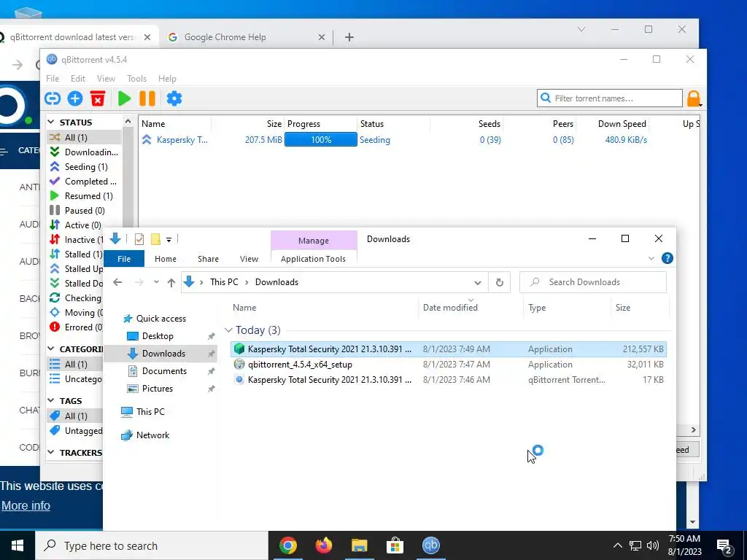
Task: Open Application Tools ribbon tab
Action: coord(313,259)
